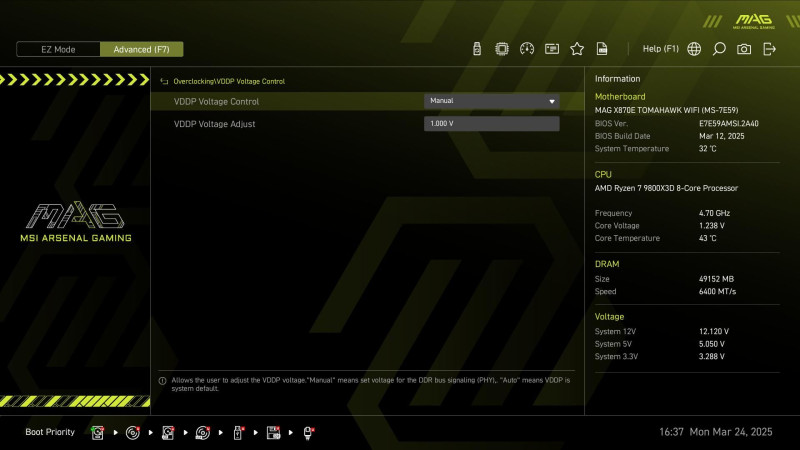Click the profile document icon
This screenshot has width=800, height=450.
click(x=602, y=49)
